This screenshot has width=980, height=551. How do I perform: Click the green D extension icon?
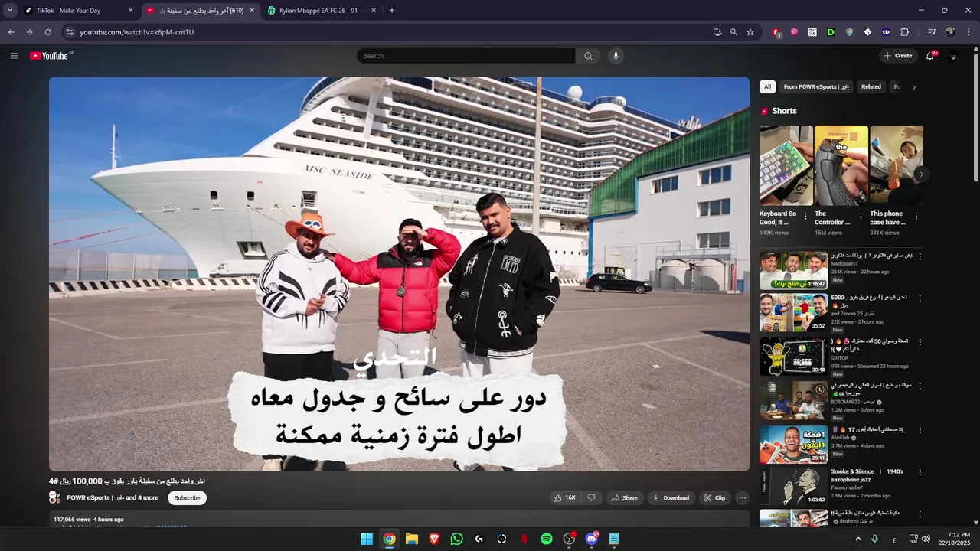coord(831,32)
